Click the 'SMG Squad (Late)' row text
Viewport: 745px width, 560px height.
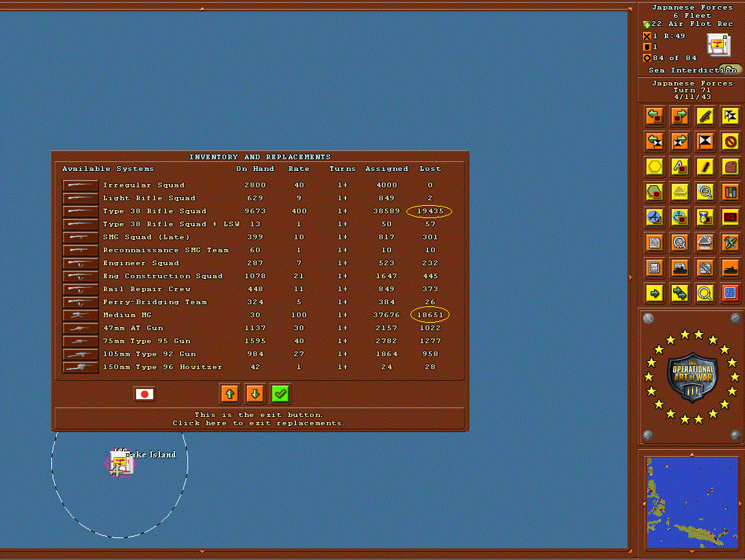point(146,237)
